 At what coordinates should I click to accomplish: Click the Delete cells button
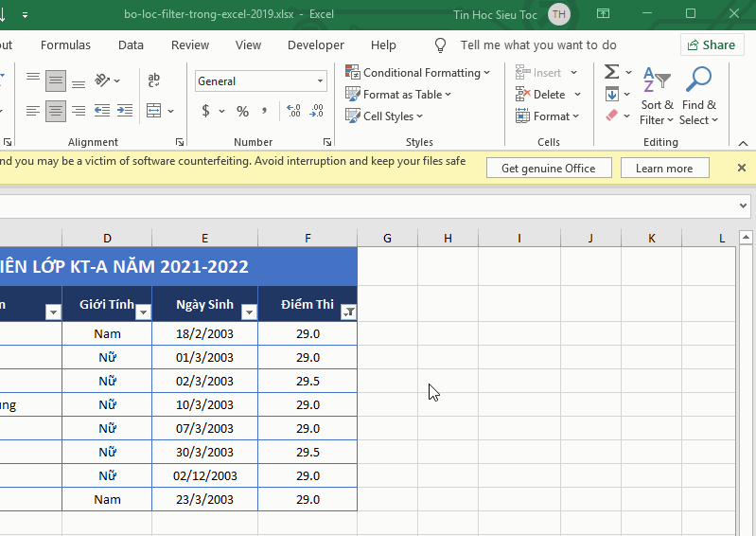(540, 95)
